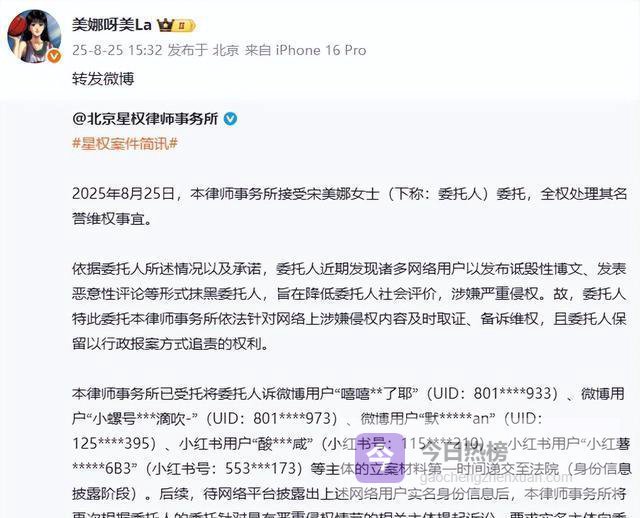This screenshot has height=518, width=640.
Task: Click the orange verified badge on avatar
Action: click(54, 56)
